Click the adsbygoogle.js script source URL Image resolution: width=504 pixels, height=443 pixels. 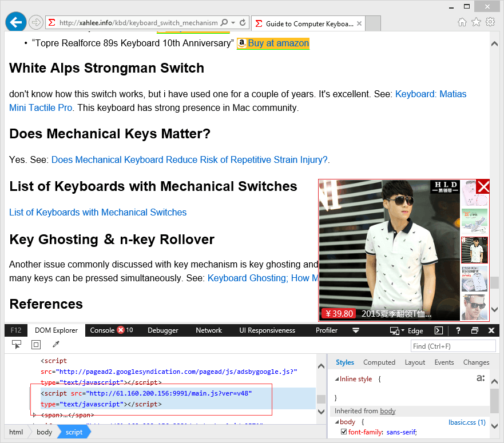(177, 372)
